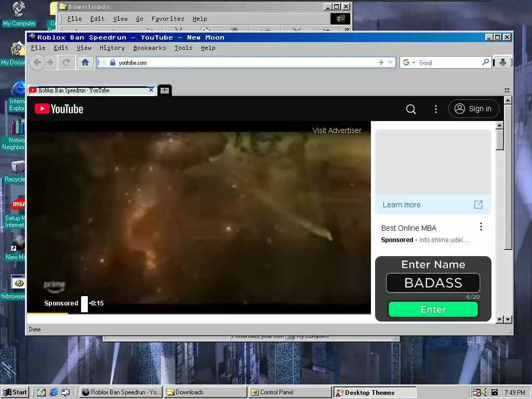
Task: Click the Sponsored label on the video
Action: (61, 303)
